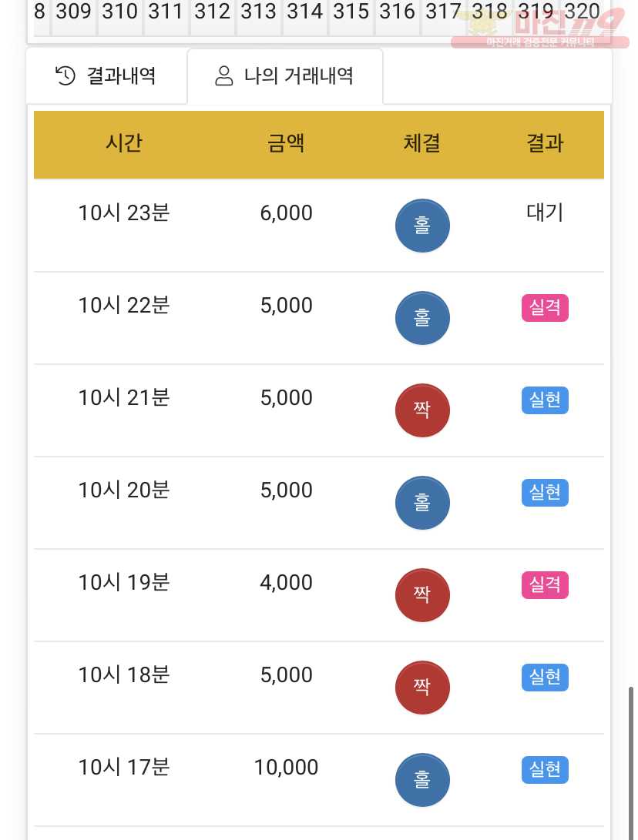Select blue 홀 badge at 10시 22분
The image size is (638, 840).
pyautogui.click(x=422, y=318)
